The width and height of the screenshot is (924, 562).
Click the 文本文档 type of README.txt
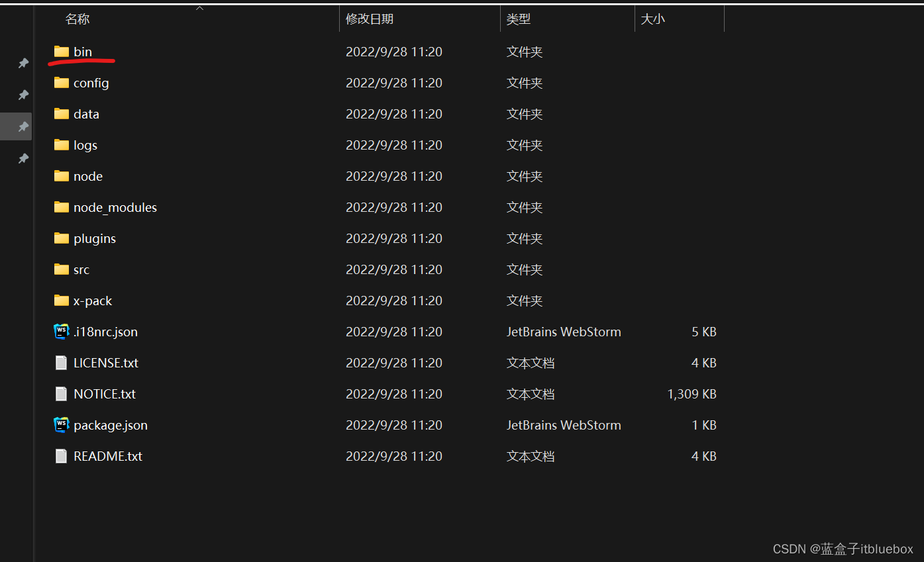pyautogui.click(x=531, y=456)
